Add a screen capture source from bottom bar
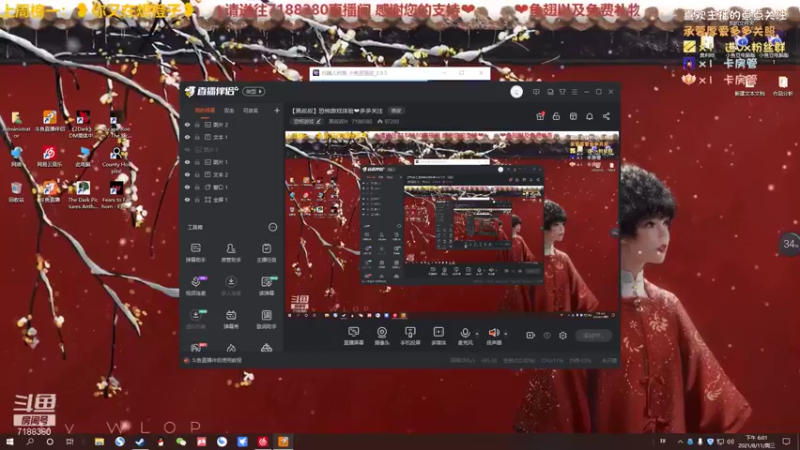800x450 pixels. pyautogui.click(x=353, y=336)
